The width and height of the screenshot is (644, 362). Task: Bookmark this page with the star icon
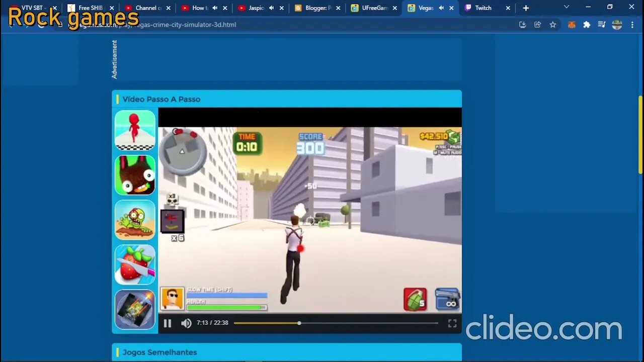click(x=553, y=25)
